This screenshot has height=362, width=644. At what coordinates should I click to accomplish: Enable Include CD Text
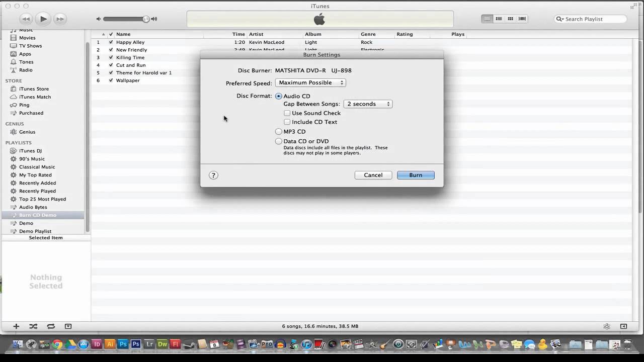click(287, 122)
